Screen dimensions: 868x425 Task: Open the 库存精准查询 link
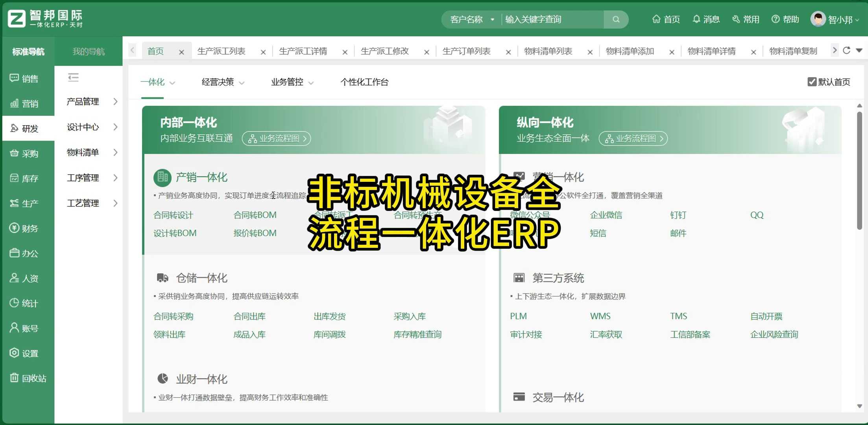(417, 334)
